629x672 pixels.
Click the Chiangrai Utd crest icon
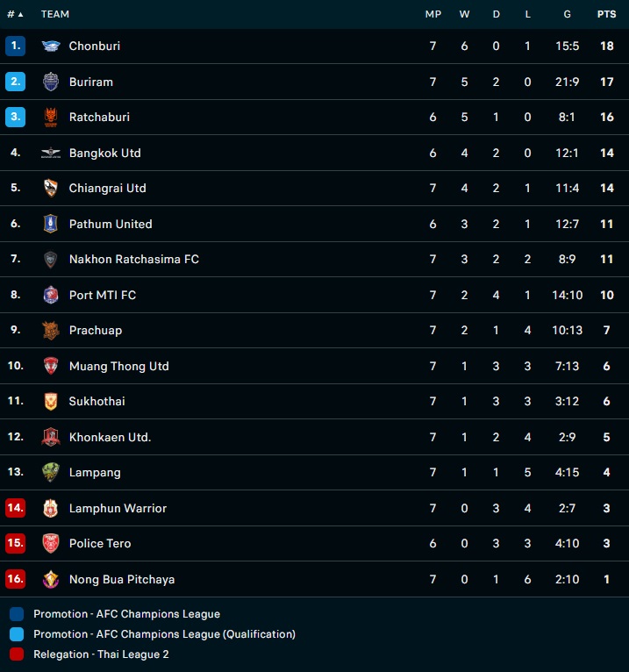51,189
